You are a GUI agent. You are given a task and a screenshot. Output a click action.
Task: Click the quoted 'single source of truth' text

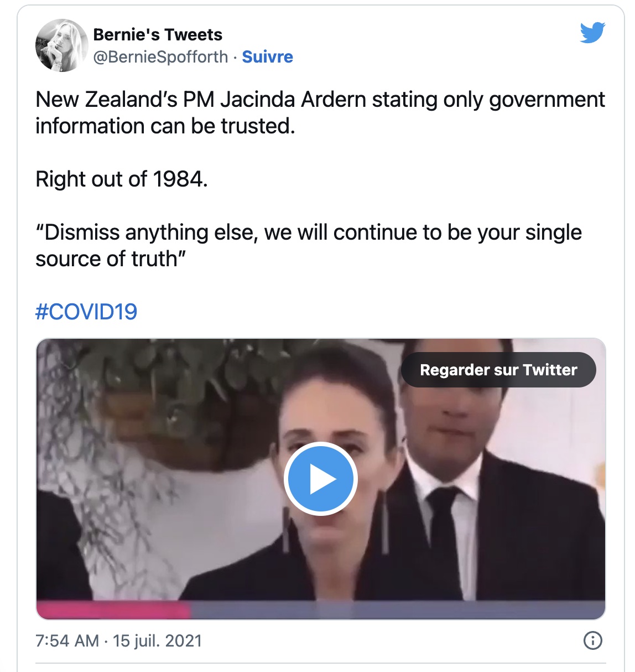309,245
